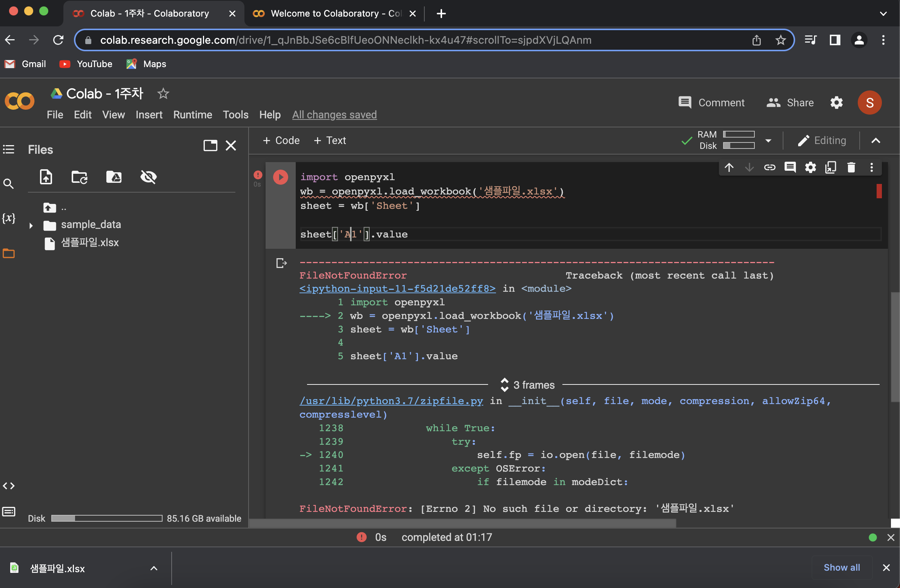Move cell down arrow

pos(749,167)
